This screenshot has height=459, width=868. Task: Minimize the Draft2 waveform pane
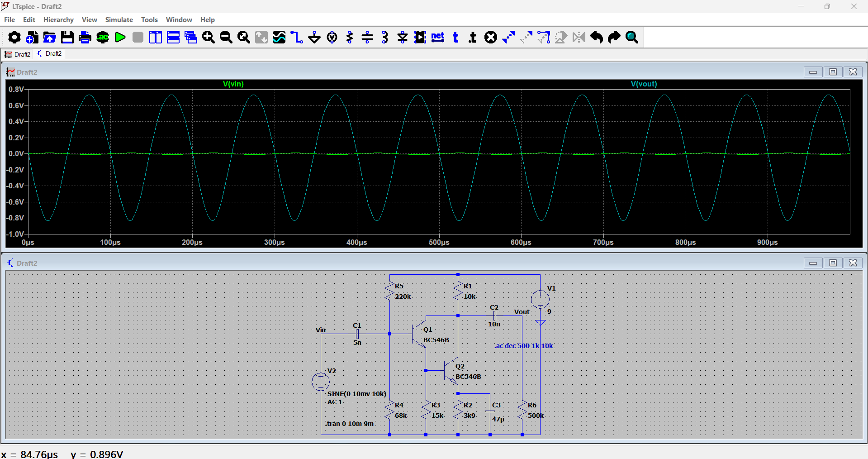tap(813, 72)
